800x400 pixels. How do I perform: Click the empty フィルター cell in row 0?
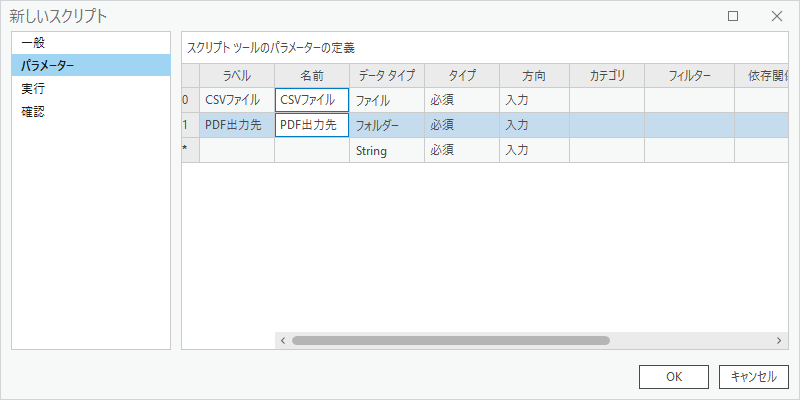pyautogui.click(x=689, y=100)
